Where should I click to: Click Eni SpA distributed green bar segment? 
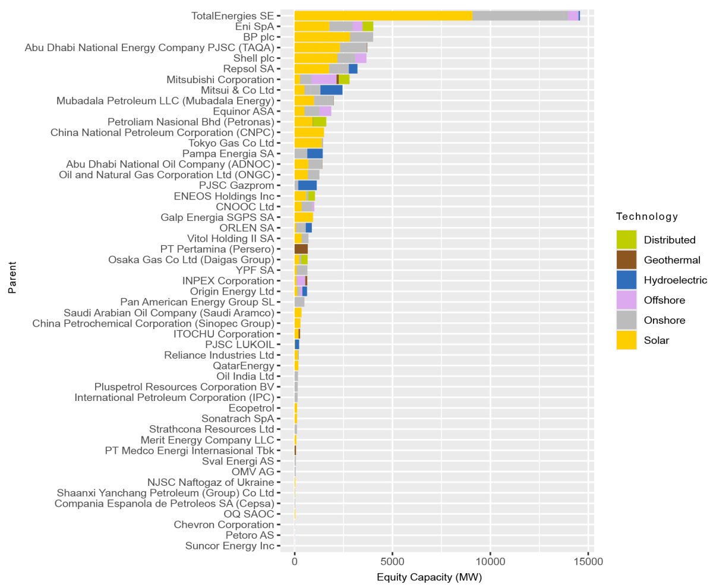click(368, 27)
